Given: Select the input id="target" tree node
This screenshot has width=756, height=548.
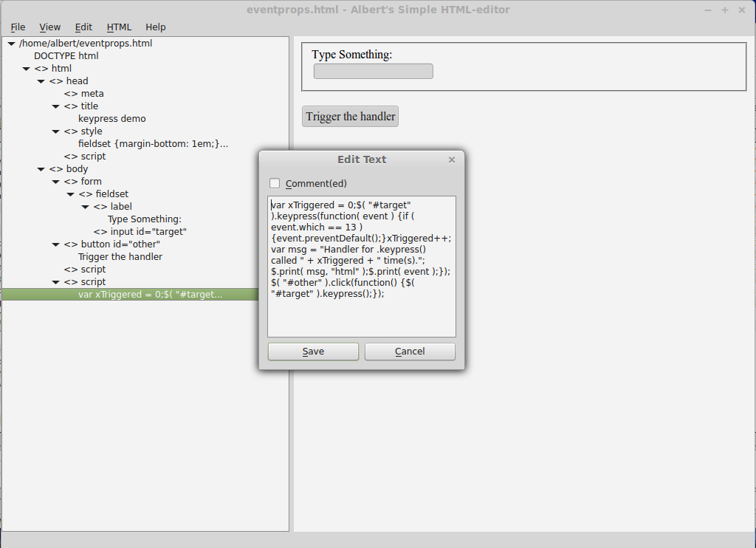Looking at the screenshot, I should (148, 232).
